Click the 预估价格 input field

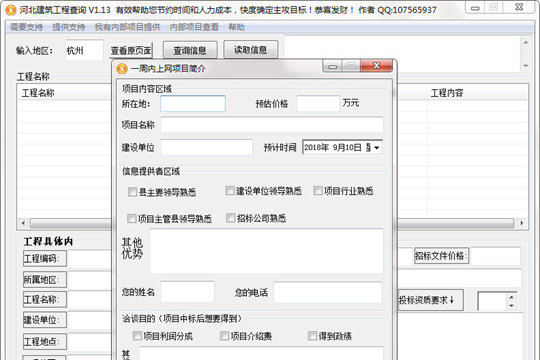(318, 103)
